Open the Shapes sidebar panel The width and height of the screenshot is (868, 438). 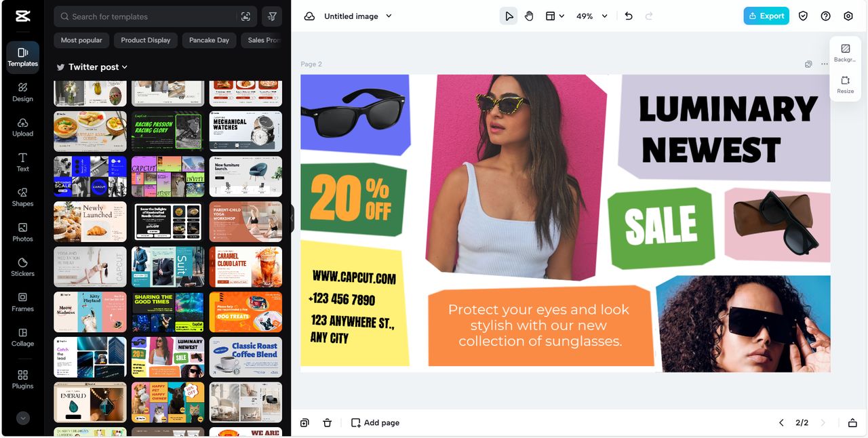coord(22,197)
